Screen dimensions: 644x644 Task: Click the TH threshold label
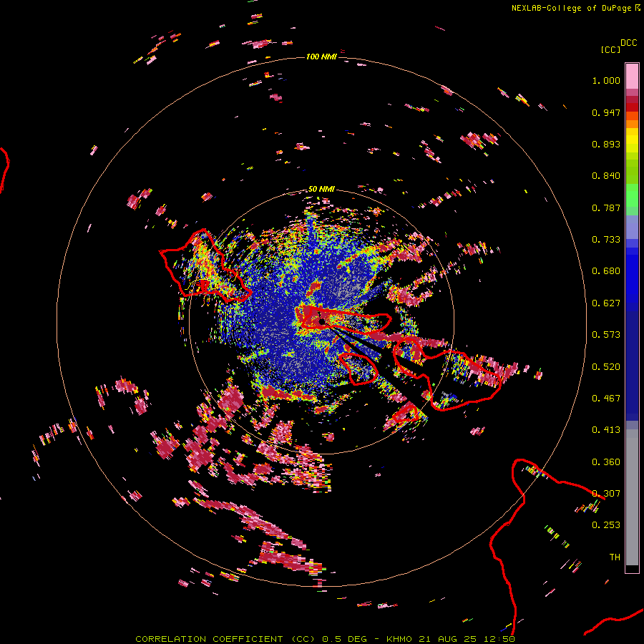[x=615, y=557]
